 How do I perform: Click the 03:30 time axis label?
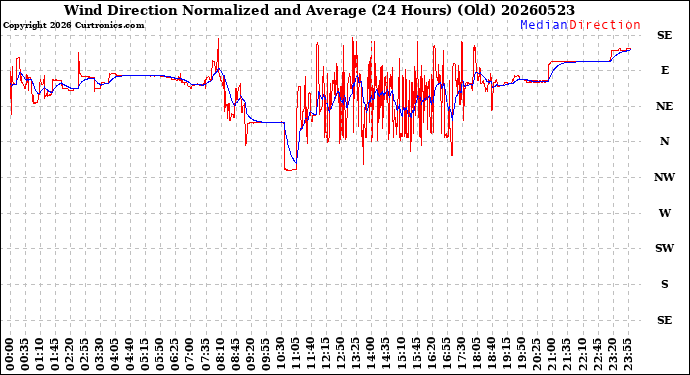100,354
